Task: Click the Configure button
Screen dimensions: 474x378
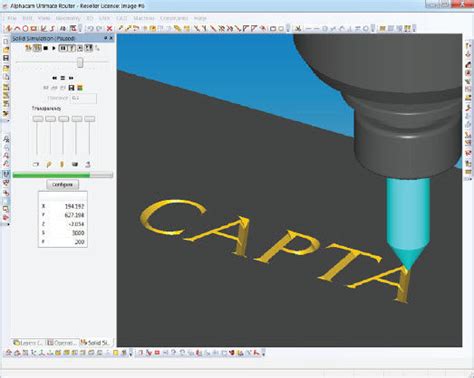Action: tap(62, 184)
